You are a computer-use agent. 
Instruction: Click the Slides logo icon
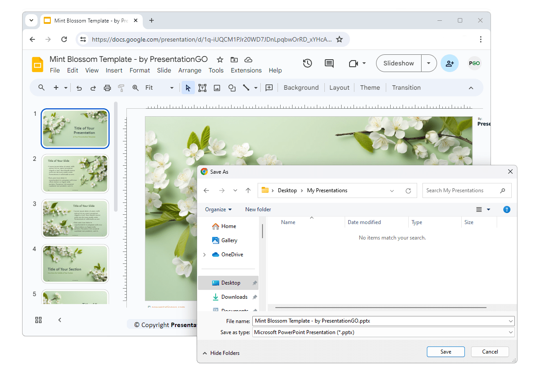click(x=38, y=65)
